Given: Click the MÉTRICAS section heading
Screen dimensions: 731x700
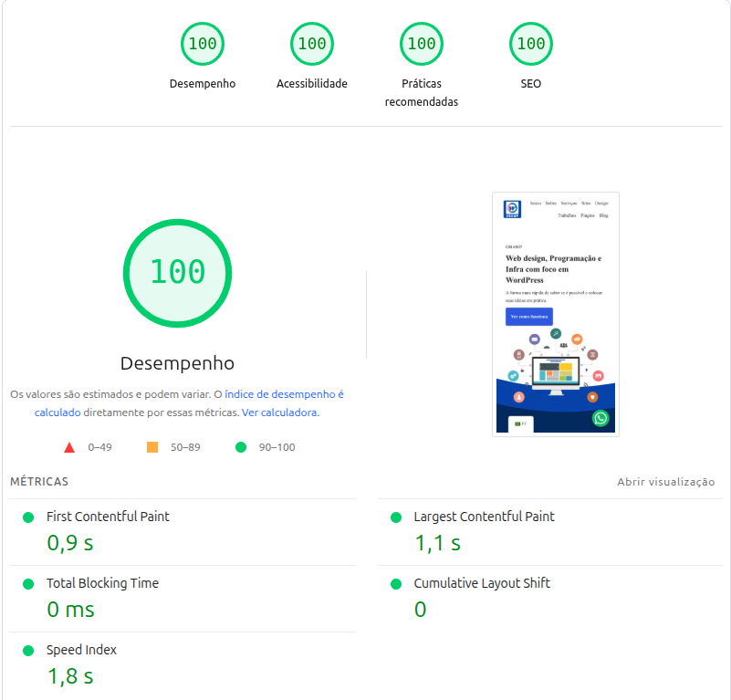Looking at the screenshot, I should click(39, 482).
